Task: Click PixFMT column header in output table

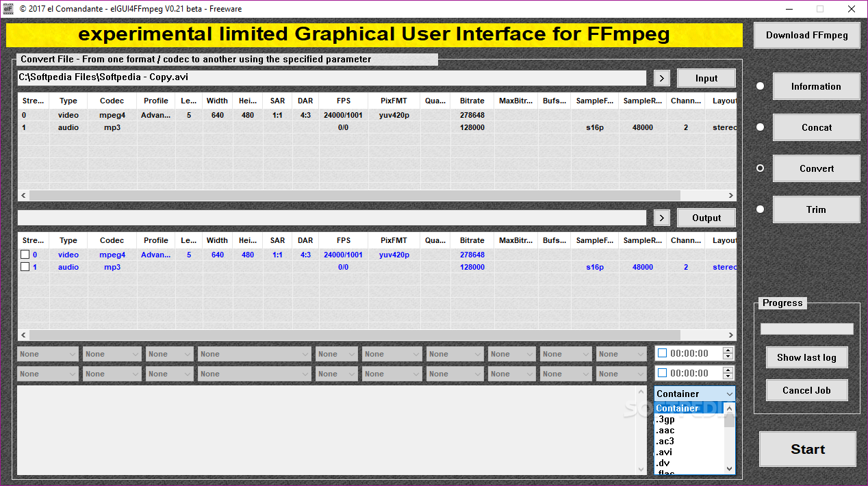Action: pos(394,240)
